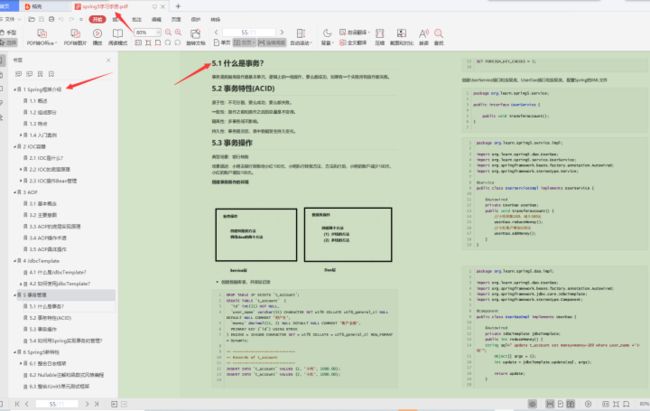Go to previous page toolbar arrow
Viewport: 650px width, 411px height.
(216, 32)
